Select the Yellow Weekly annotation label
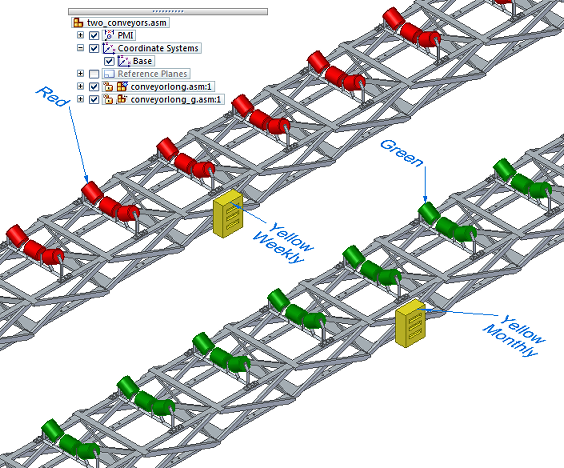The height and width of the screenshot is (468, 564). pos(283,243)
